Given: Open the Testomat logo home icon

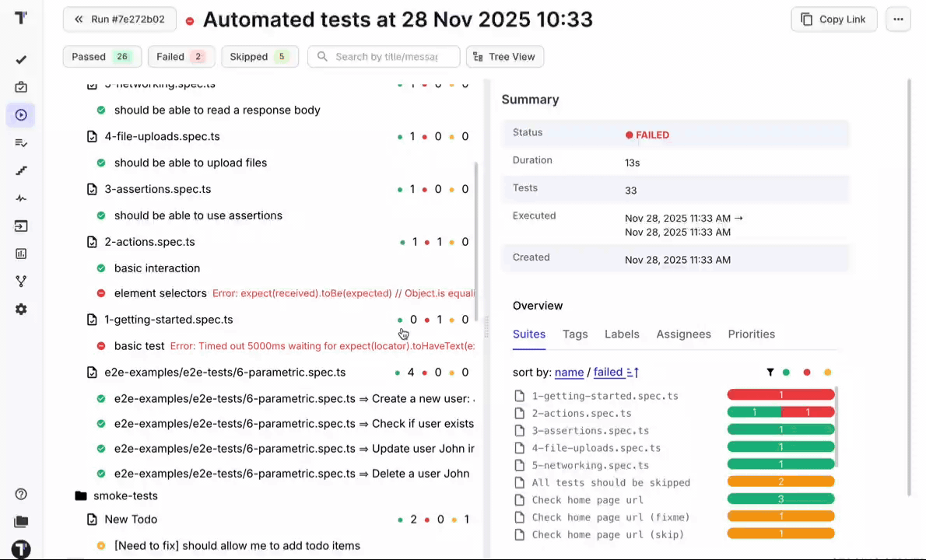Looking at the screenshot, I should (x=21, y=18).
